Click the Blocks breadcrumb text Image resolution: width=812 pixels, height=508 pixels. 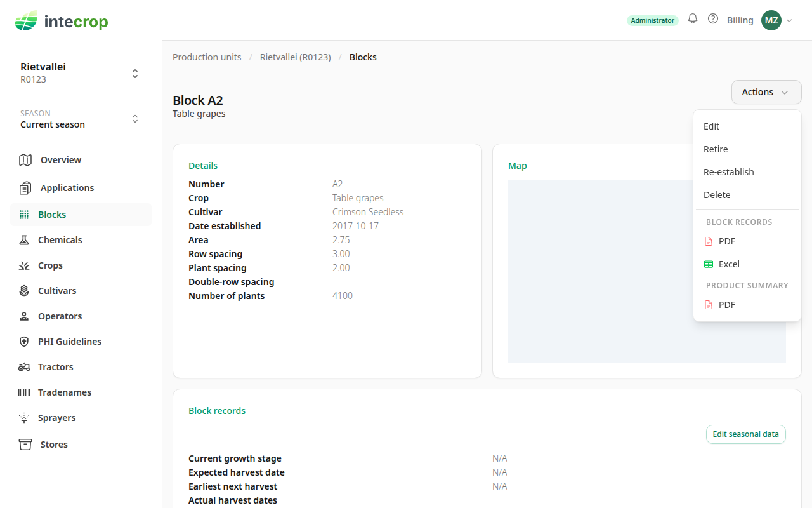click(x=363, y=57)
